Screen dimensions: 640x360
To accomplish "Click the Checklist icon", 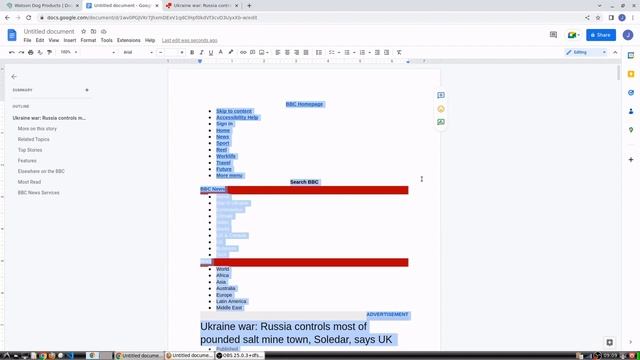I will coord(332,52).
